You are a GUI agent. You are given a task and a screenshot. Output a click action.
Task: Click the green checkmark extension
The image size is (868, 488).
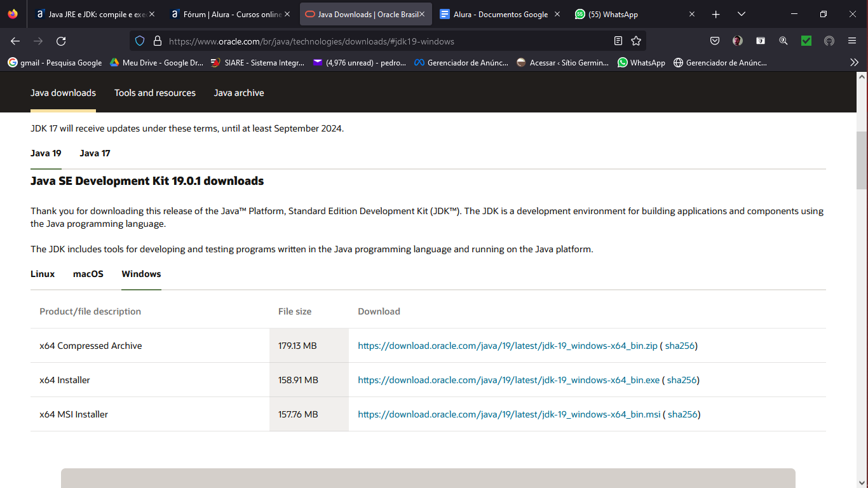[806, 41]
